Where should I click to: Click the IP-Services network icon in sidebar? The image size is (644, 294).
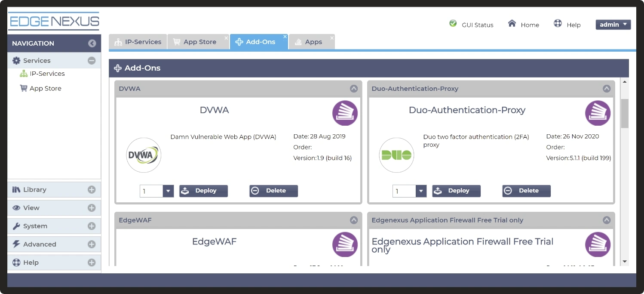(x=24, y=74)
